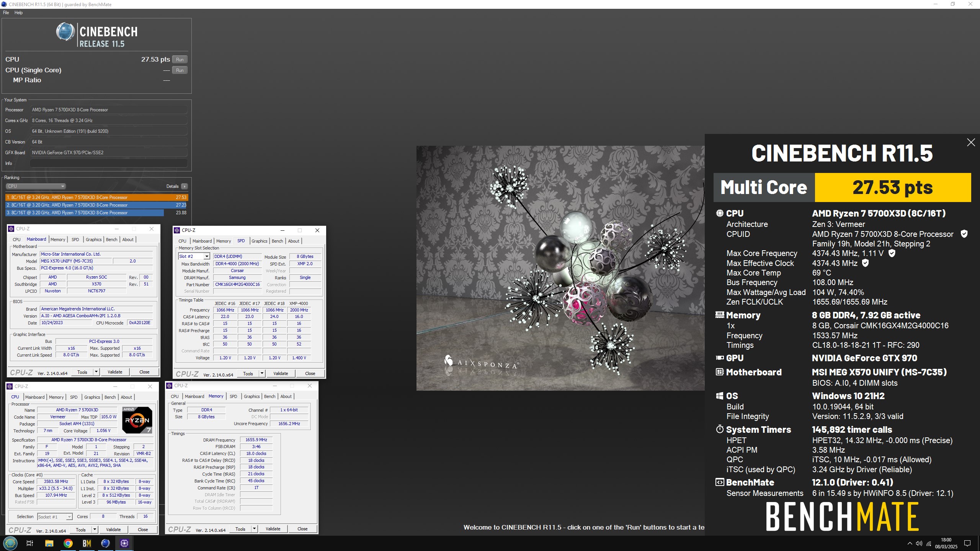Switch to Bench tab in SPD CPU-Z window

(x=277, y=241)
